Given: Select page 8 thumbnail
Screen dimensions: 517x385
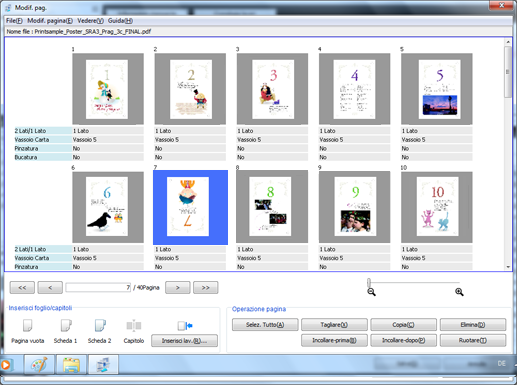Looking at the screenshot, I should coord(272,207).
